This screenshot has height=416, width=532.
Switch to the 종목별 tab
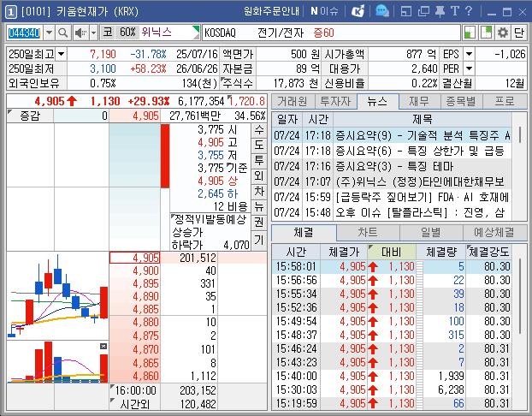click(x=461, y=101)
